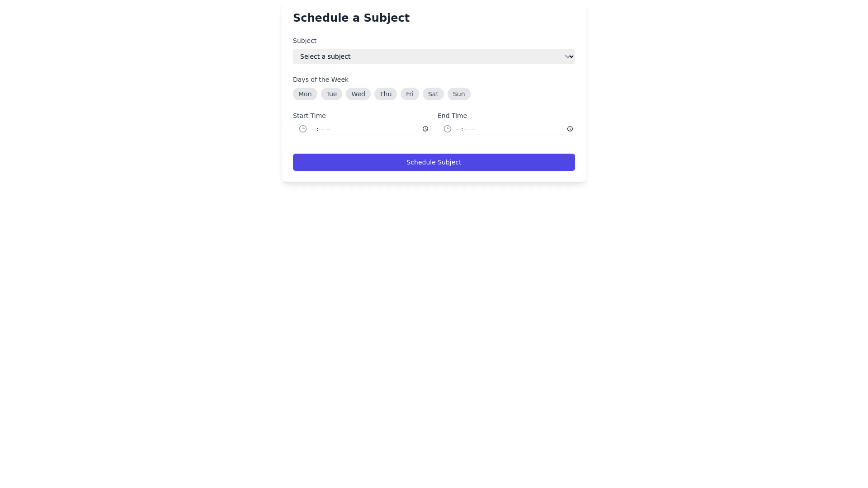Image resolution: width=868 pixels, height=488 pixels.
Task: Toggle the Mon day chip
Action: (305, 94)
